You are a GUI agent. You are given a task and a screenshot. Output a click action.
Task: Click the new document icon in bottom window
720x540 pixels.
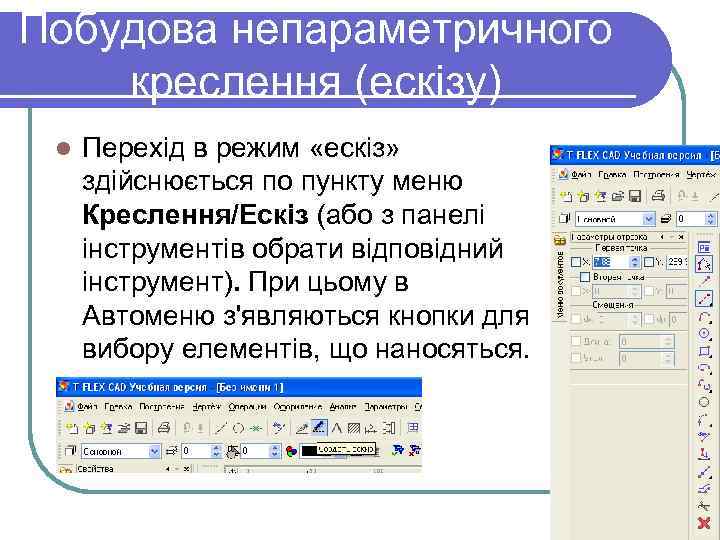[72, 428]
